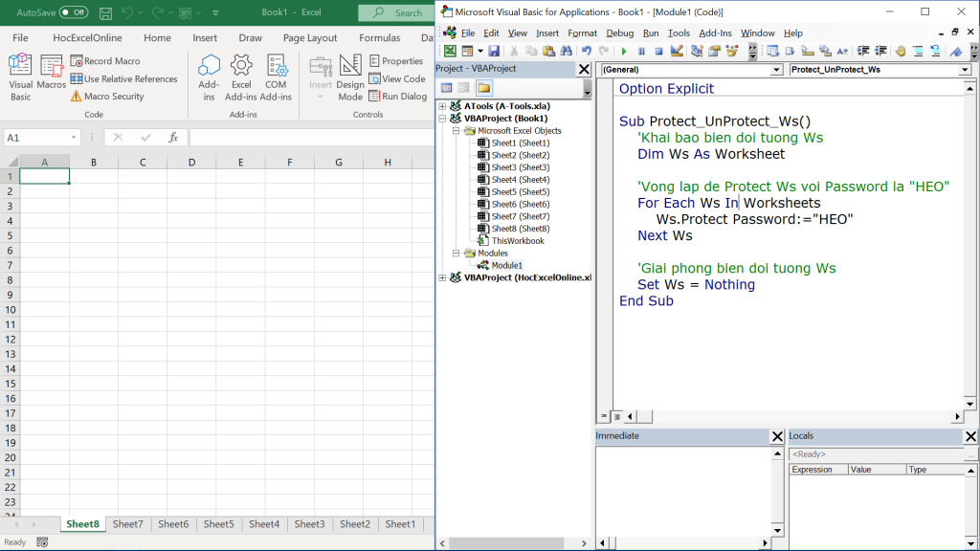The image size is (980, 551).
Task: Click the Excel Add-ins icon in the ribbon
Action: [242, 77]
